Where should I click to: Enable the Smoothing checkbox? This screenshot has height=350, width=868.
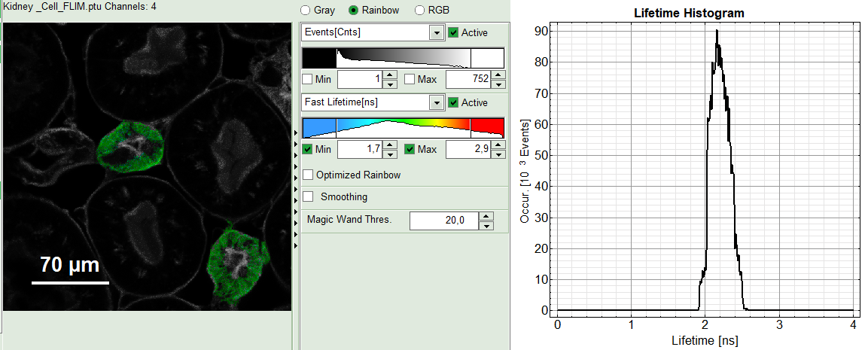(308, 196)
